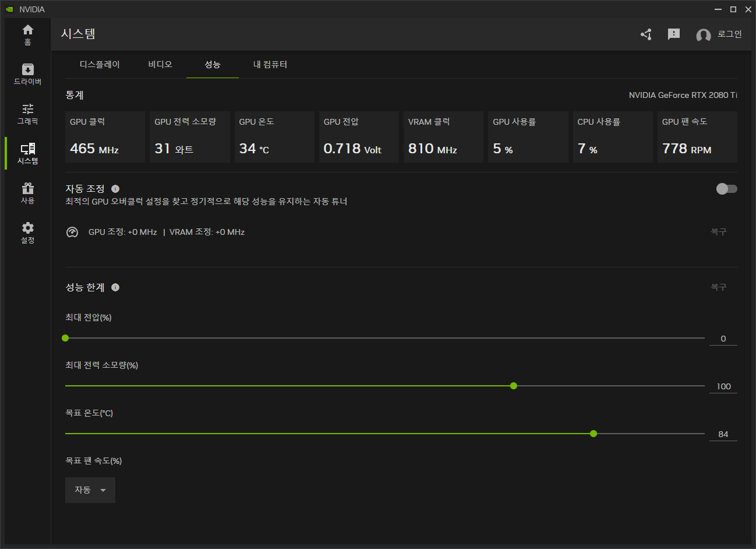Click the GPU 전력 소모량 31 와트 tile

click(190, 137)
